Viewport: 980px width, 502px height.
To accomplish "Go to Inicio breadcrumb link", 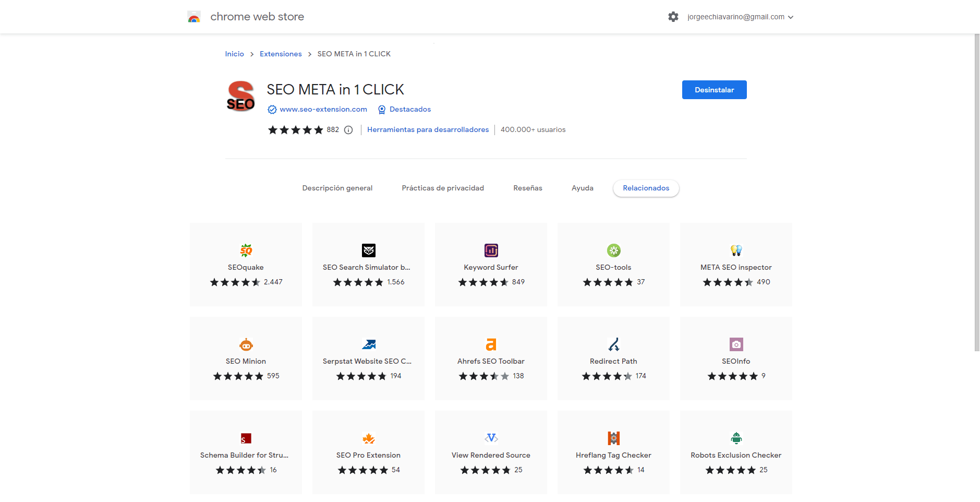I will 234,54.
